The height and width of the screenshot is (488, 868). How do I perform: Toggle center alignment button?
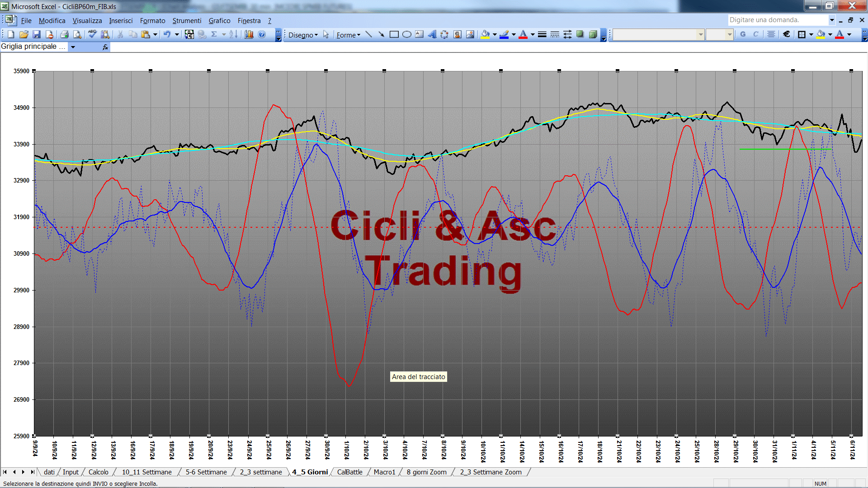(771, 34)
